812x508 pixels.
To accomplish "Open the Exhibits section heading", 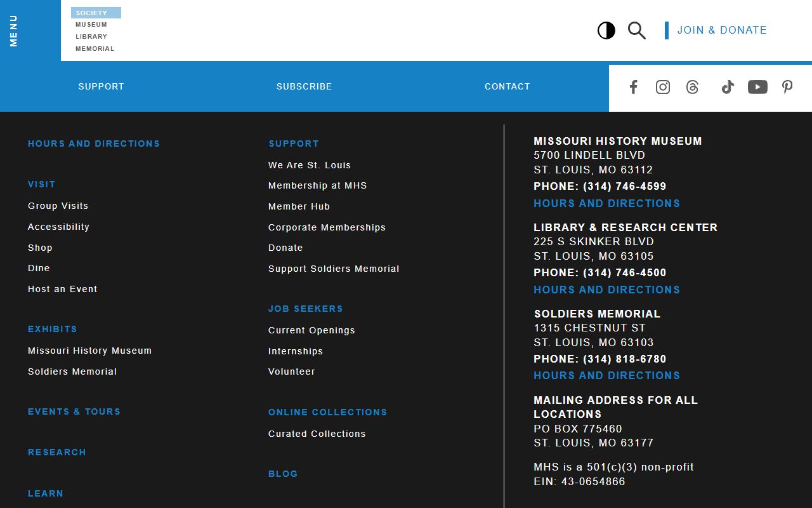I will click(x=53, y=329).
